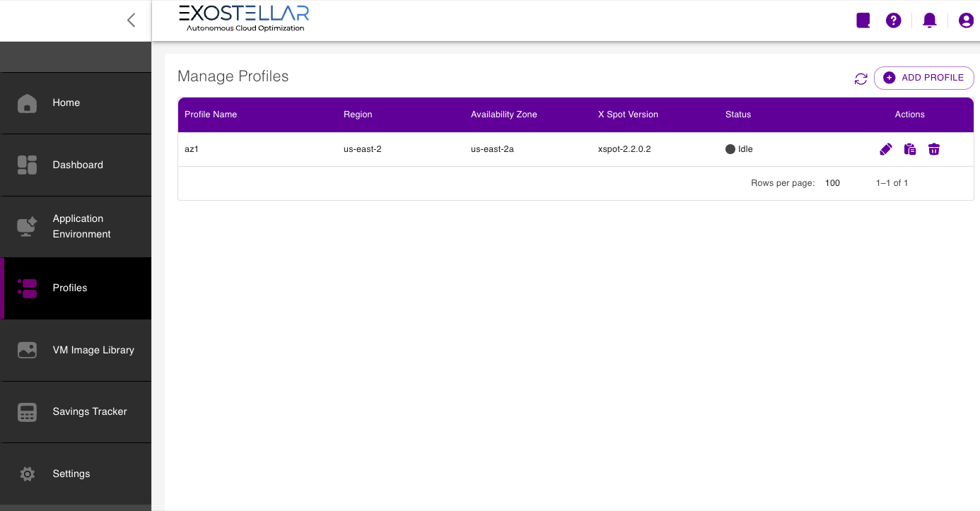The width and height of the screenshot is (980, 511).
Task: Open the user account menu
Action: tap(966, 20)
